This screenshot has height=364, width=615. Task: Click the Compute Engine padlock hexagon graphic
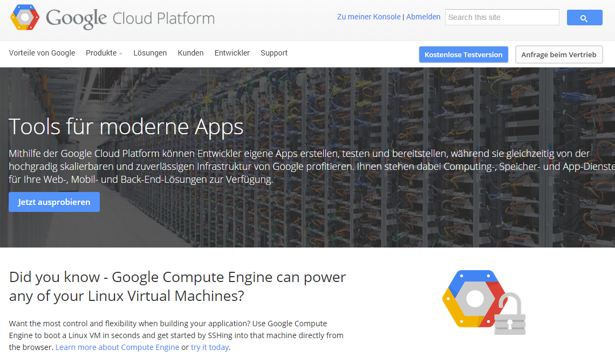tap(483, 302)
